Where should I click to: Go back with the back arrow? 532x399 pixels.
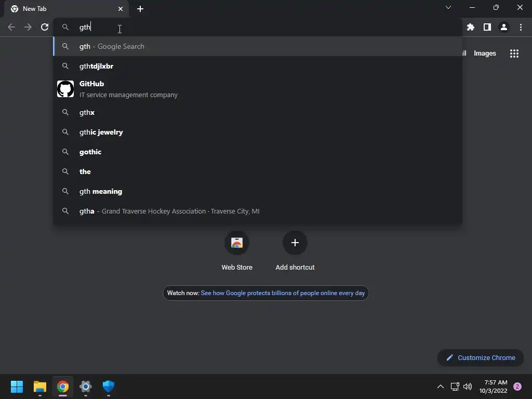pyautogui.click(x=11, y=27)
